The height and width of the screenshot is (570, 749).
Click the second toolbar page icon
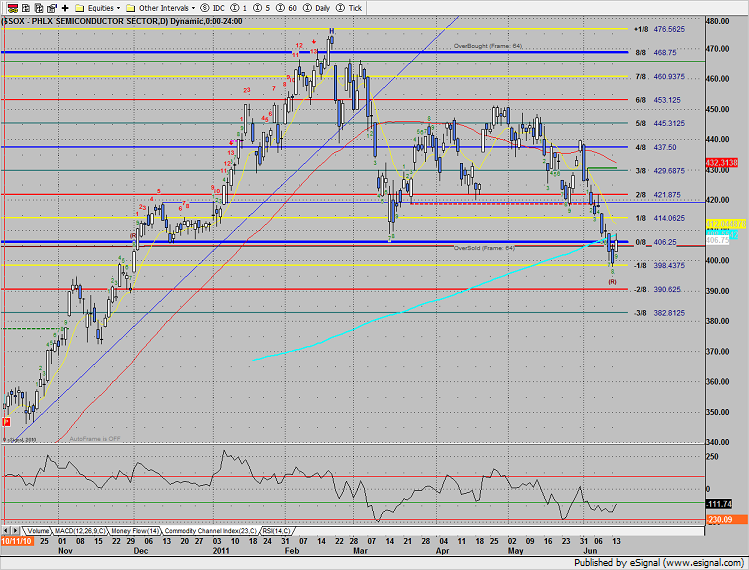26,8
